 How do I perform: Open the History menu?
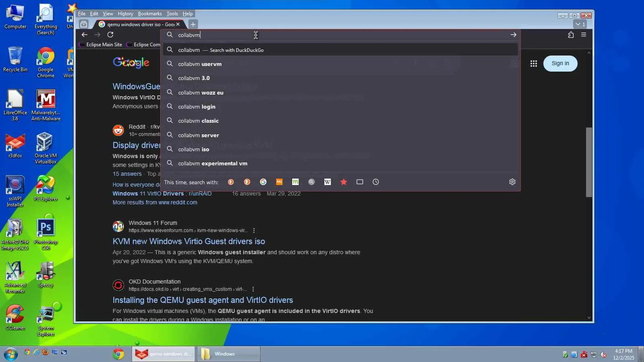[125, 14]
